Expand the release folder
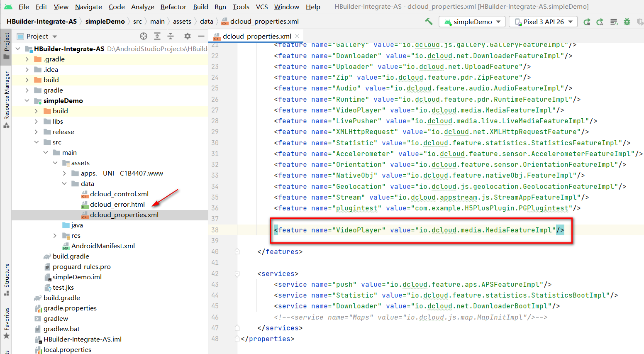 36,132
